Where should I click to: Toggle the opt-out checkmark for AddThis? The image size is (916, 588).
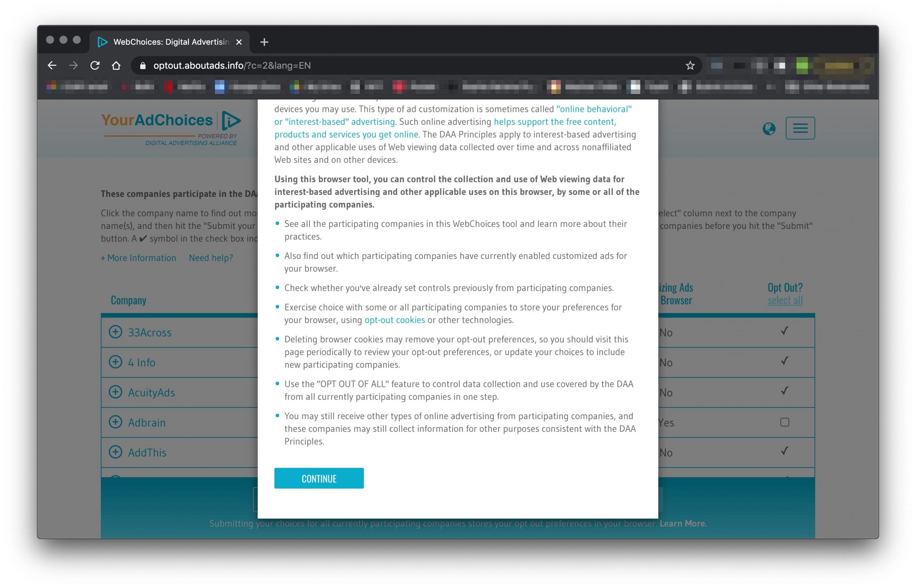[785, 452]
